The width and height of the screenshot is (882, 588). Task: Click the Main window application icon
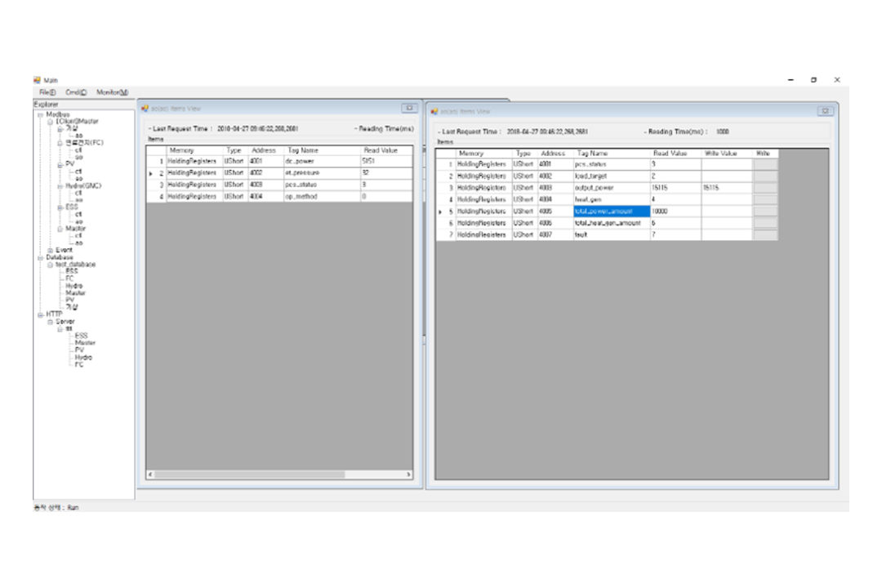pyautogui.click(x=37, y=80)
